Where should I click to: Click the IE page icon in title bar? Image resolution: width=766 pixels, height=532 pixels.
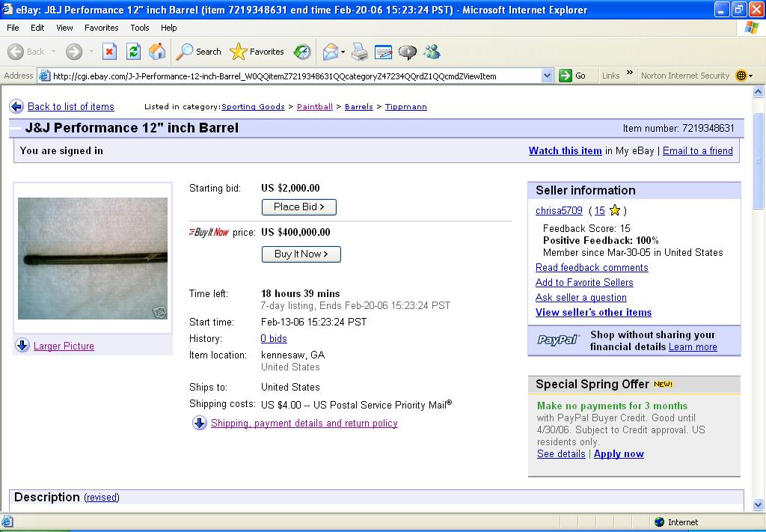[x=7, y=9]
